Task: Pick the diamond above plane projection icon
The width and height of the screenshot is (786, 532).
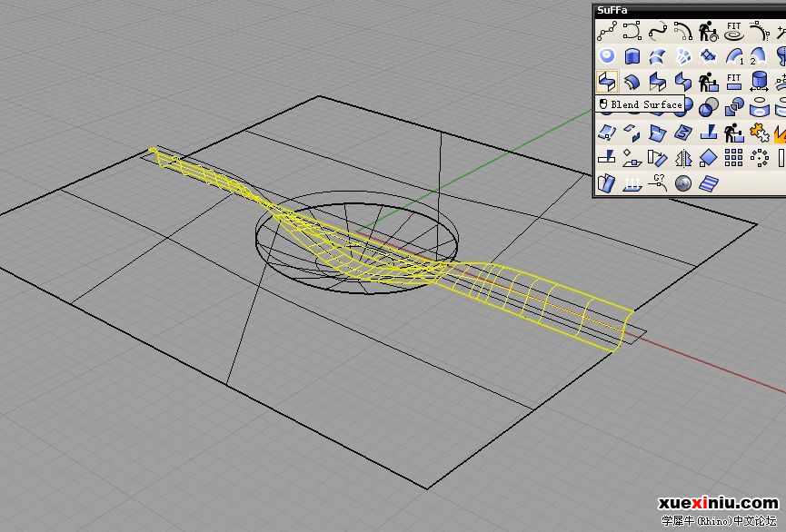Action: pos(632,158)
